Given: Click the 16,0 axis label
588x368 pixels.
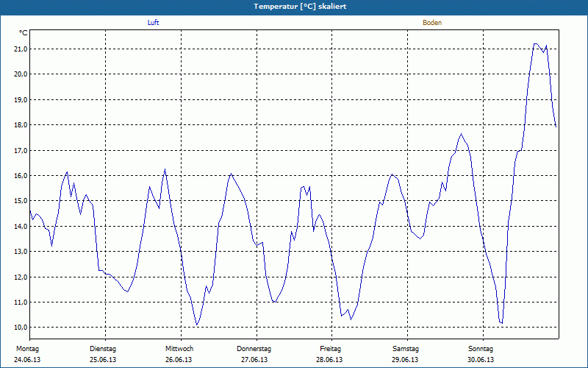Looking at the screenshot, I should [x=21, y=176].
